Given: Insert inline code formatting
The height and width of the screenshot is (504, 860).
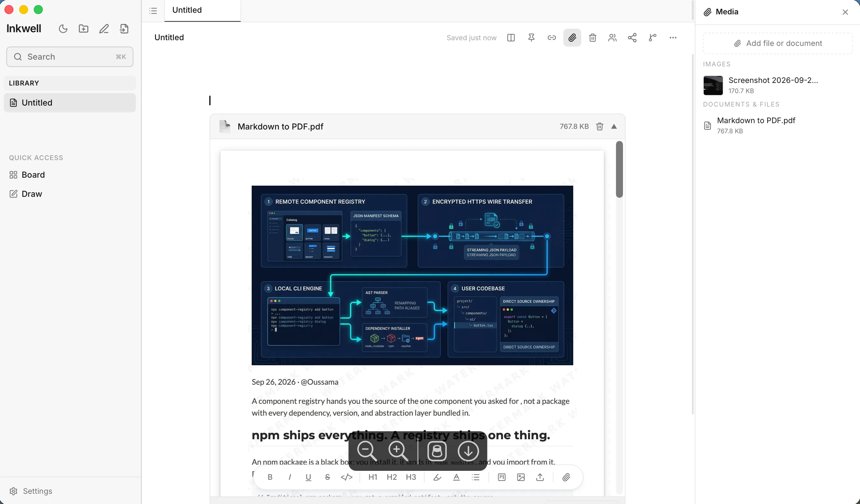Looking at the screenshot, I should pyautogui.click(x=346, y=477).
